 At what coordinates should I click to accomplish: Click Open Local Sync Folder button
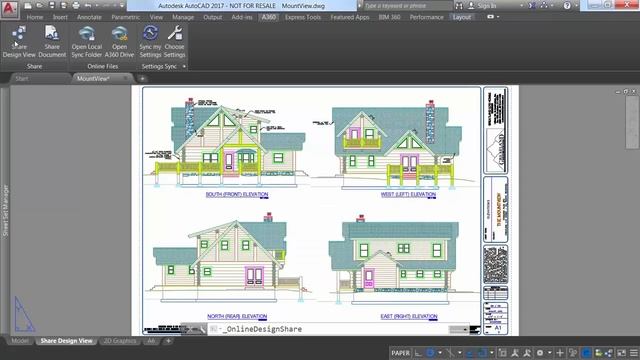(x=87, y=42)
